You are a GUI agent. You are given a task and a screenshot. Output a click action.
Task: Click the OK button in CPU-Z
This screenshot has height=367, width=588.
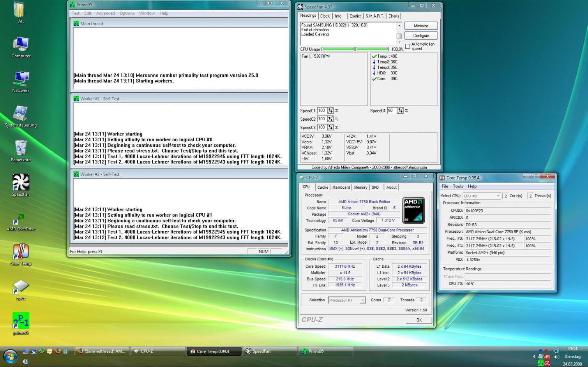point(419,320)
